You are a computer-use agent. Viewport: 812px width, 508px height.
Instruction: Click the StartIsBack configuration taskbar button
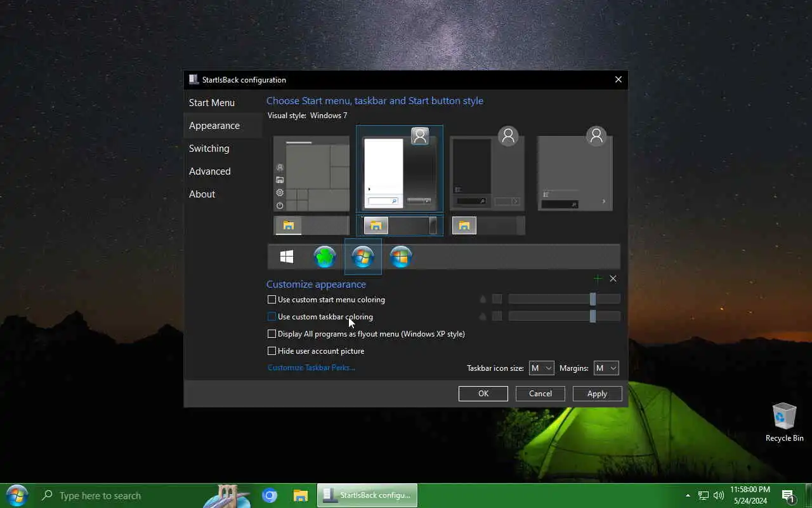[367, 495]
